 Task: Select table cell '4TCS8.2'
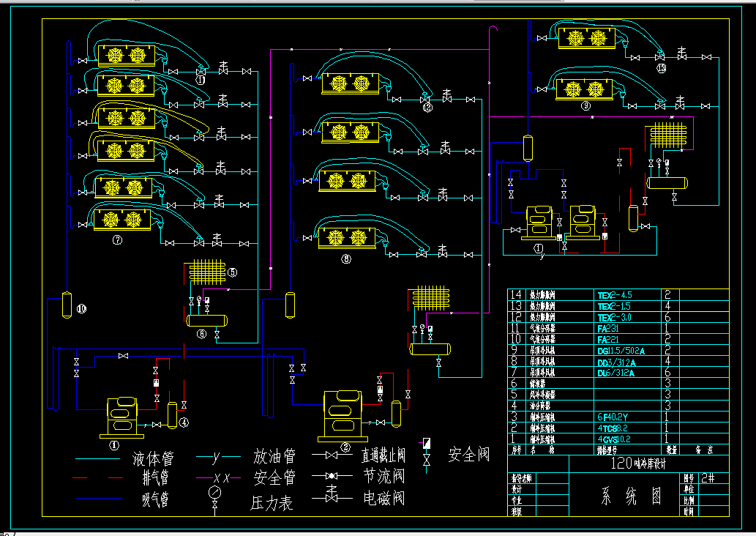point(613,428)
